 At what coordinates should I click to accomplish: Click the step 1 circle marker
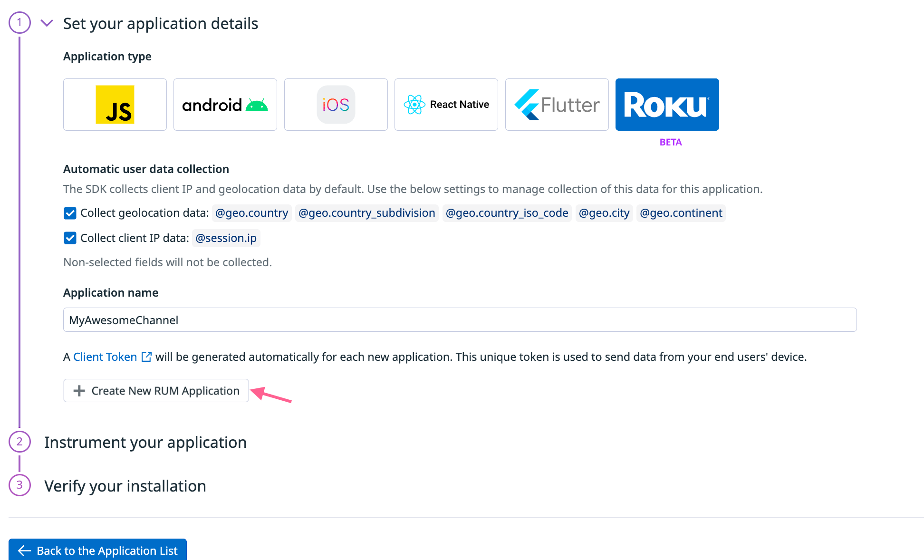[19, 23]
